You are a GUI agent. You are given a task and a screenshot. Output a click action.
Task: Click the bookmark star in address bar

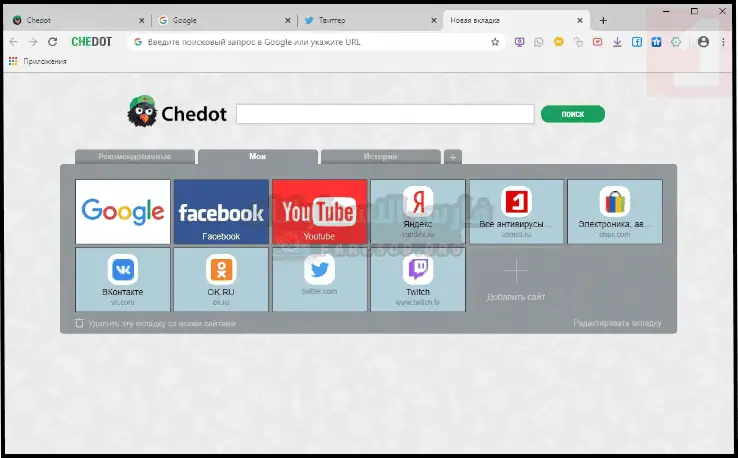[495, 42]
